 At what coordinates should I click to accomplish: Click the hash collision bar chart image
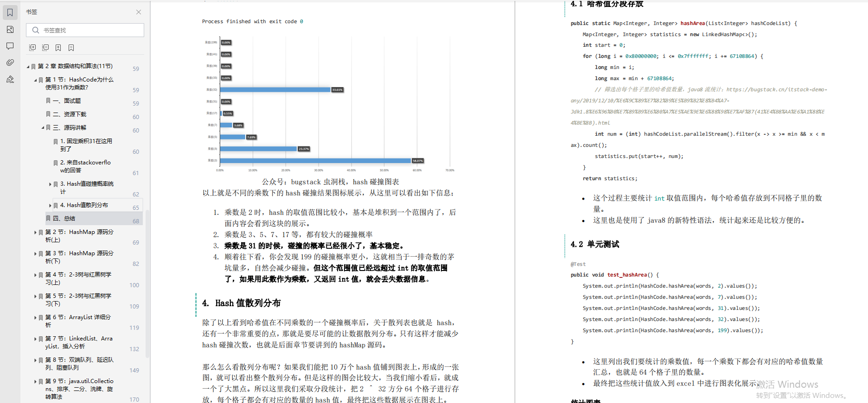click(330, 105)
